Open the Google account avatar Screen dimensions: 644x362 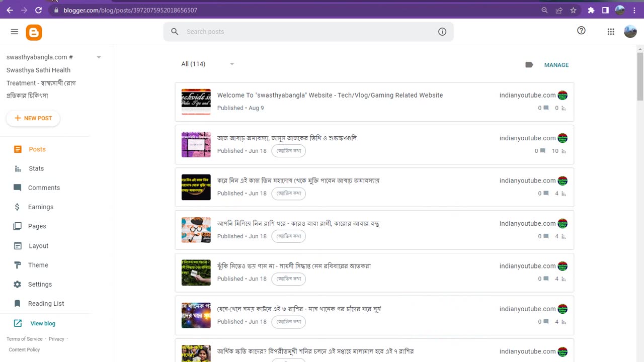(630, 32)
